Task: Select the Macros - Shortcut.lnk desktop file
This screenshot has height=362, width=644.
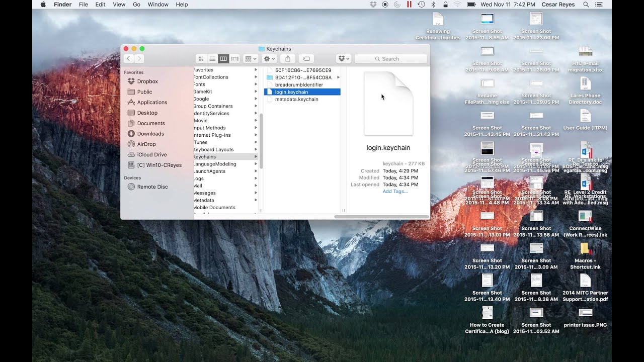Action: pos(585,256)
